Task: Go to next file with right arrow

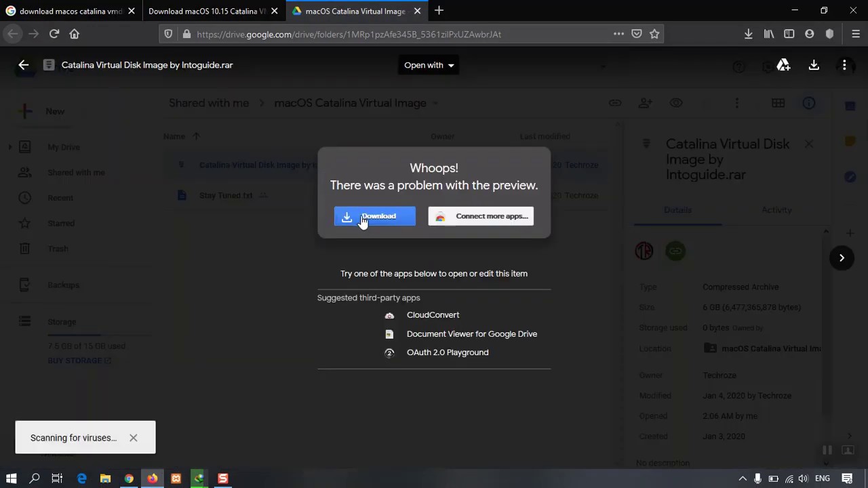Action: coord(842,258)
